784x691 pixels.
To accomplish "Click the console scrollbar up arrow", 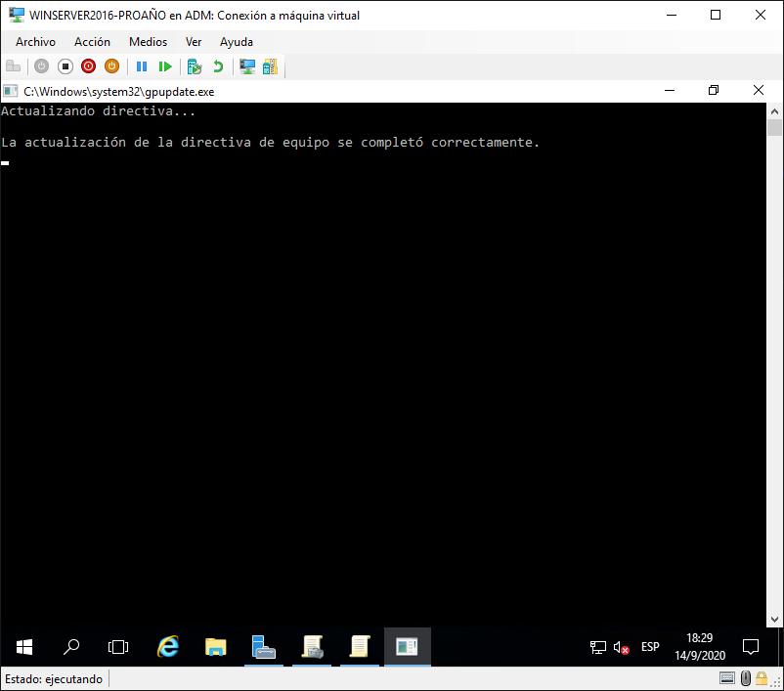I will coord(774,111).
